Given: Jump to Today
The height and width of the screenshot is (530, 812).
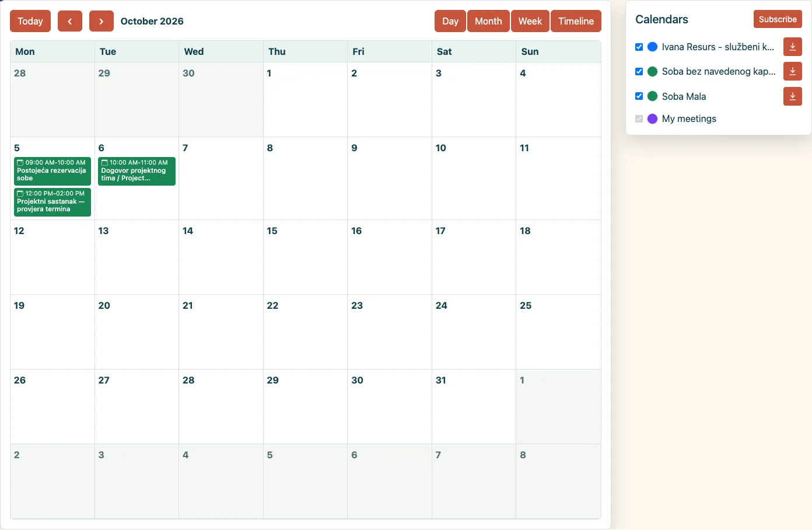Looking at the screenshot, I should (x=30, y=21).
